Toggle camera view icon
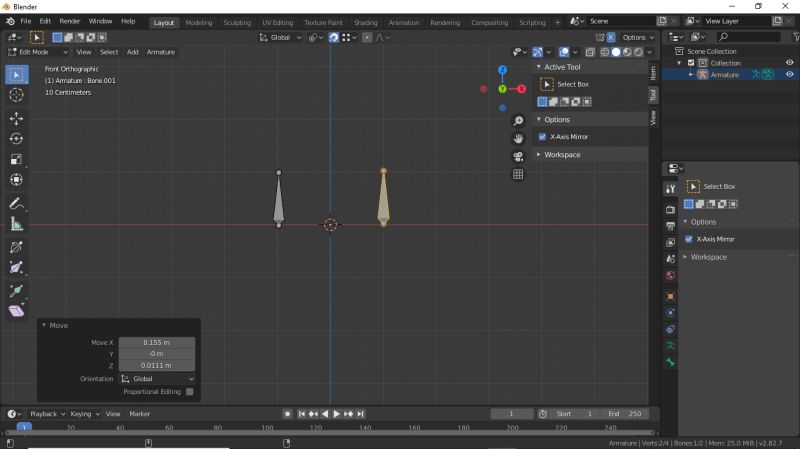The height and width of the screenshot is (449, 800). 518,156
